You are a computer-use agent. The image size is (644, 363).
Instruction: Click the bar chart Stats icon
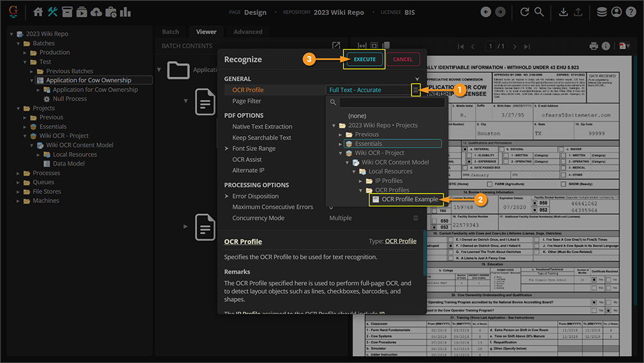pos(125,12)
